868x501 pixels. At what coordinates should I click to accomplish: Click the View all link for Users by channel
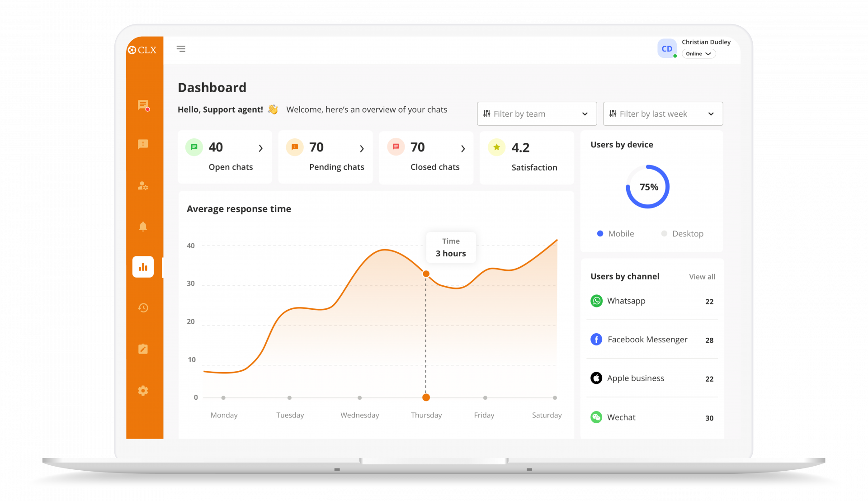[702, 276]
